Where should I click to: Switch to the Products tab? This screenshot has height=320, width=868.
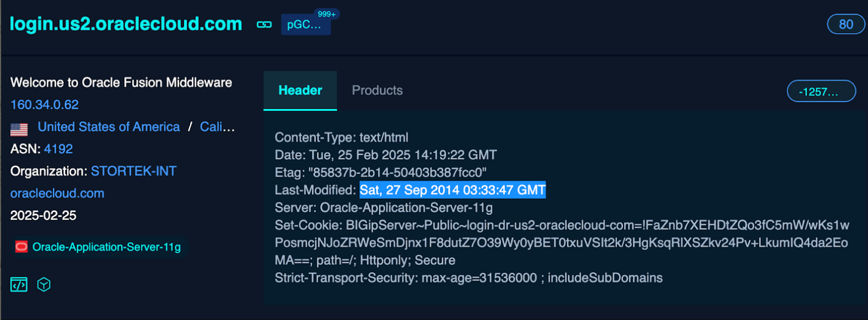click(x=377, y=90)
